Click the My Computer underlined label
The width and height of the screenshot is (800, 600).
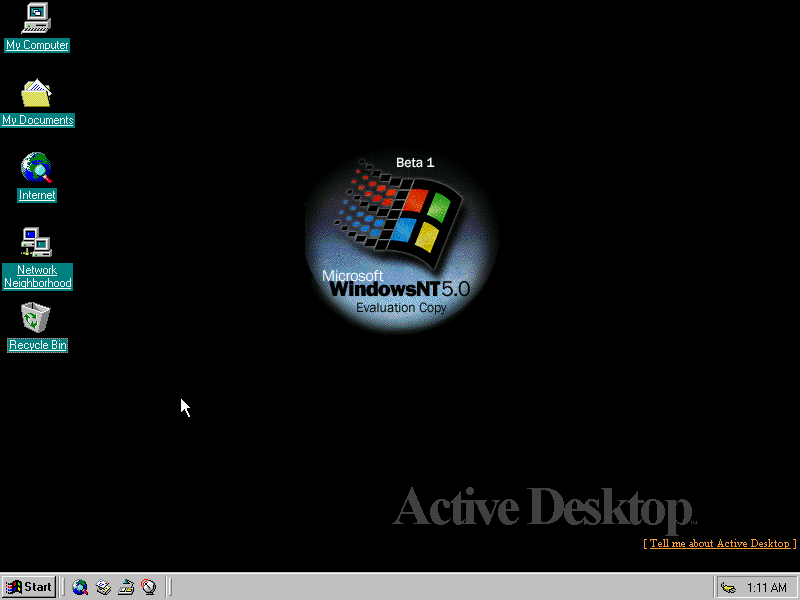pyautogui.click(x=37, y=45)
